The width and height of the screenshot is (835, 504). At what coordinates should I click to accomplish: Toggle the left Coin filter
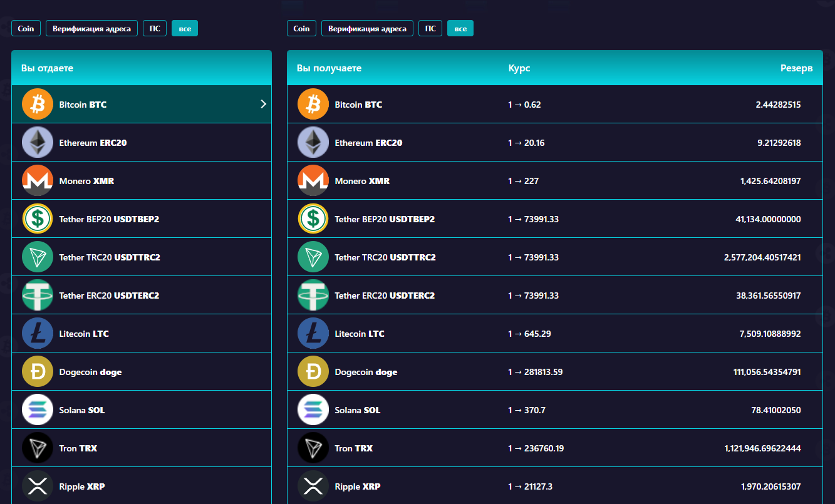[x=26, y=28]
